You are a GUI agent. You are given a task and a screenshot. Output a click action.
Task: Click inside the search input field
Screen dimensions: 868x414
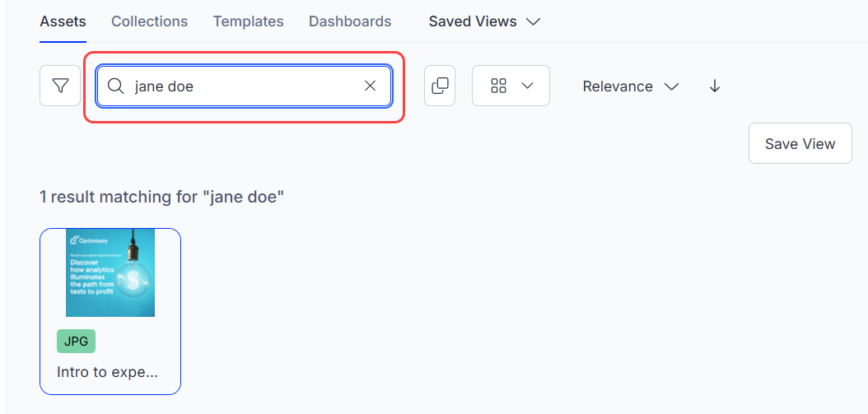click(x=247, y=86)
